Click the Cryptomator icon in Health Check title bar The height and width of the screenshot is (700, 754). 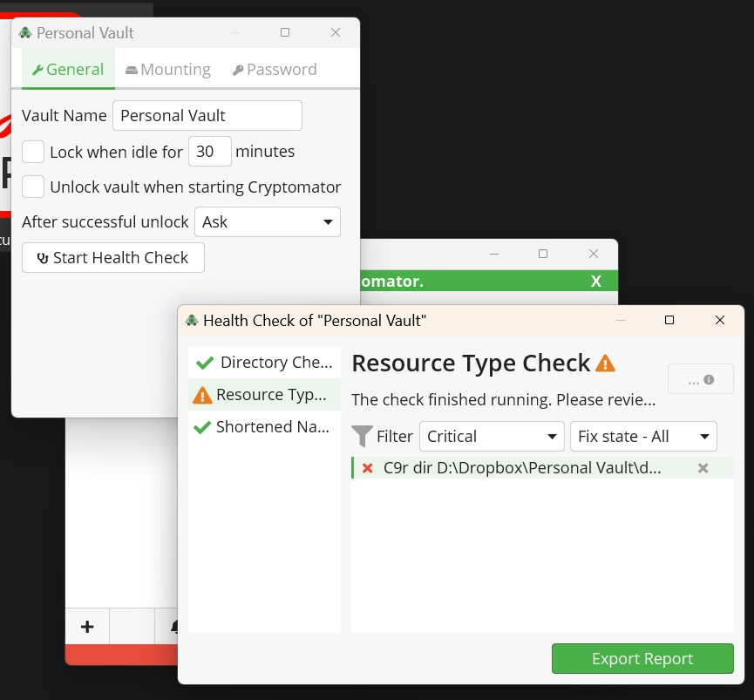click(192, 321)
